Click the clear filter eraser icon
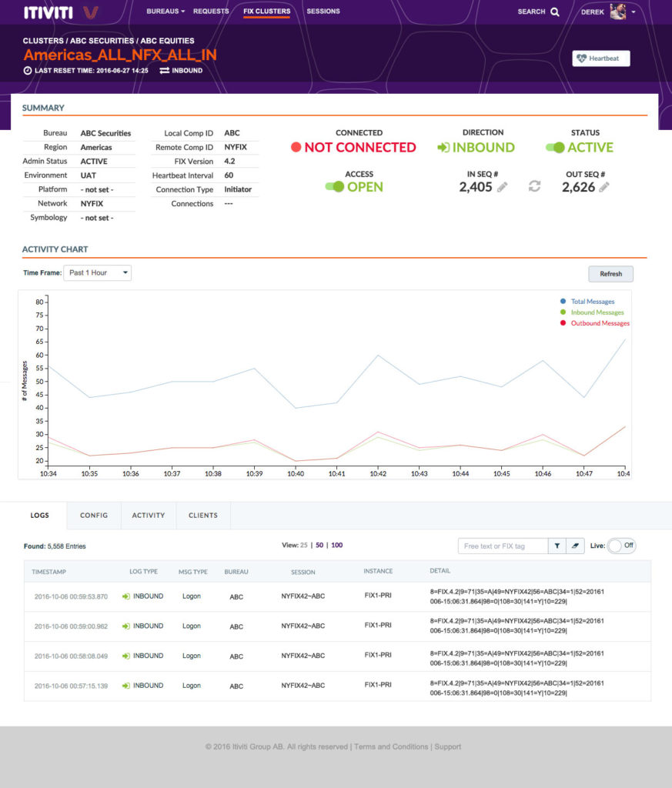Viewport: 672px width, 788px height. [x=575, y=546]
